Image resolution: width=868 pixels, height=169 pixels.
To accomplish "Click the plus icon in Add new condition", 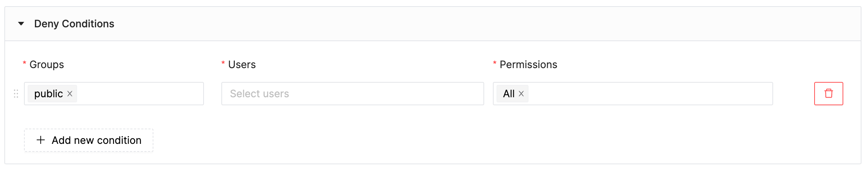I will [41, 140].
